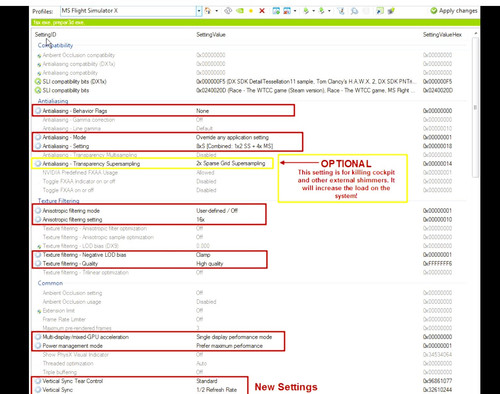
Task: Click the refresh profile toolbar icon
Action: (x=228, y=11)
